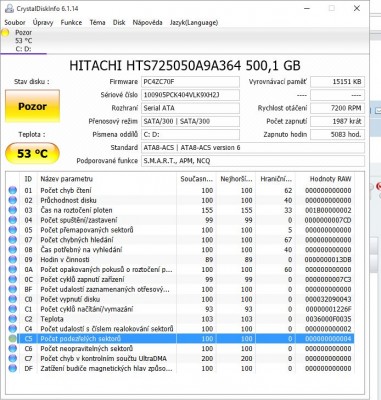Select the Průchodnost disku row
This screenshot has height=400, width=381.
point(180,200)
